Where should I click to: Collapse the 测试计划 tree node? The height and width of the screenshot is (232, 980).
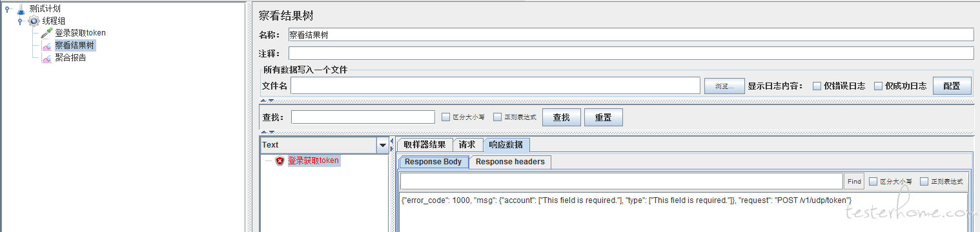click(x=7, y=9)
